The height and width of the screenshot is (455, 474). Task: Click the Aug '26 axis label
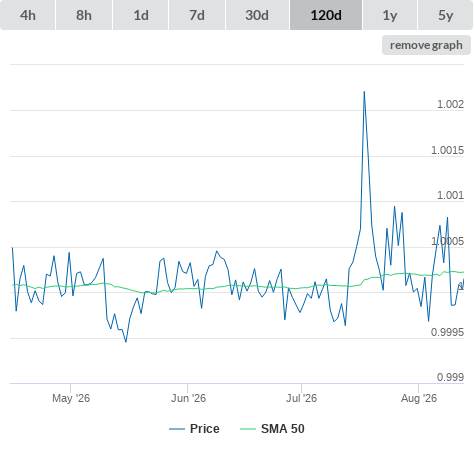coord(419,398)
